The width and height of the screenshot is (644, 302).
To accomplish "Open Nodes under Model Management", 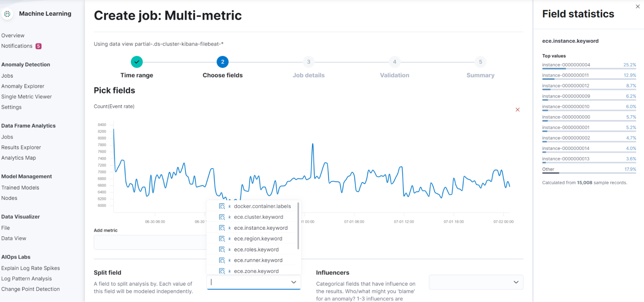I will tap(9, 198).
